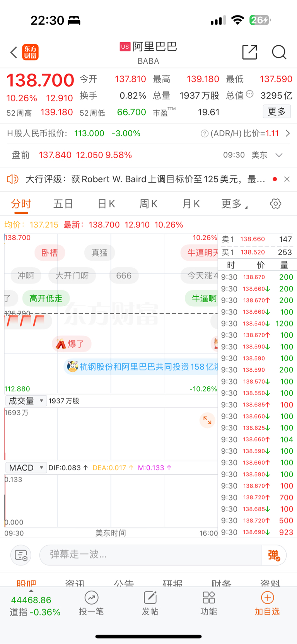Switch to the 五日 tab
The image size is (297, 644).
tap(63, 204)
